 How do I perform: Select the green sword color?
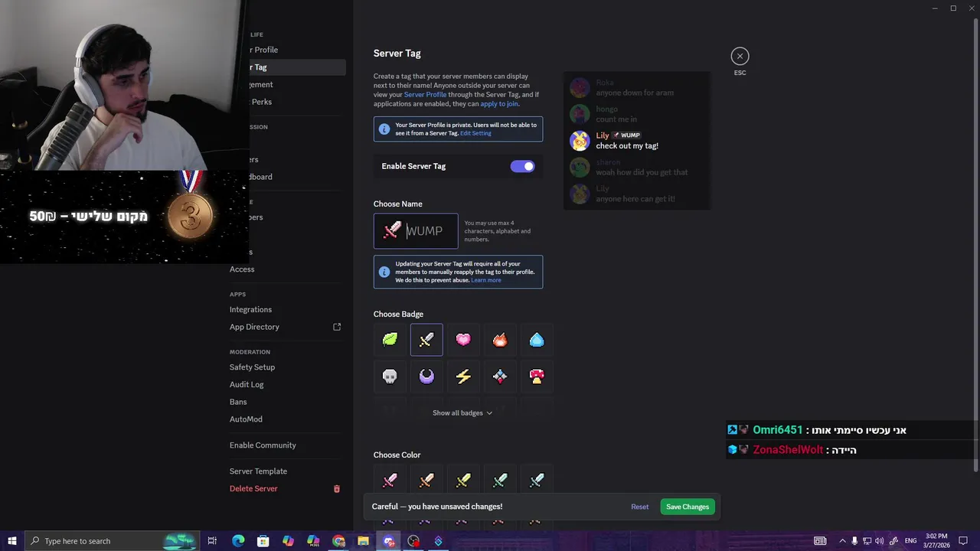pyautogui.click(x=500, y=481)
